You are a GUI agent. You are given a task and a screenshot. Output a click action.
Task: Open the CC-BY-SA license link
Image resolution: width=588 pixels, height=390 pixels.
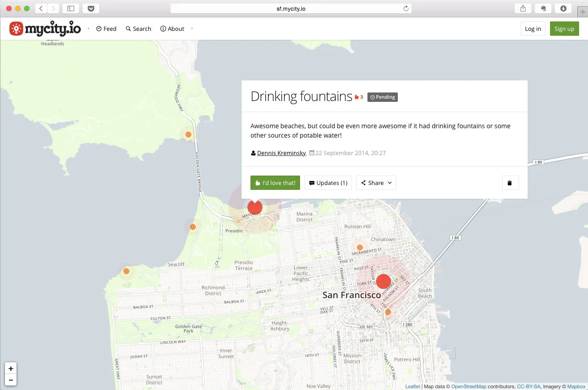[x=529, y=386]
